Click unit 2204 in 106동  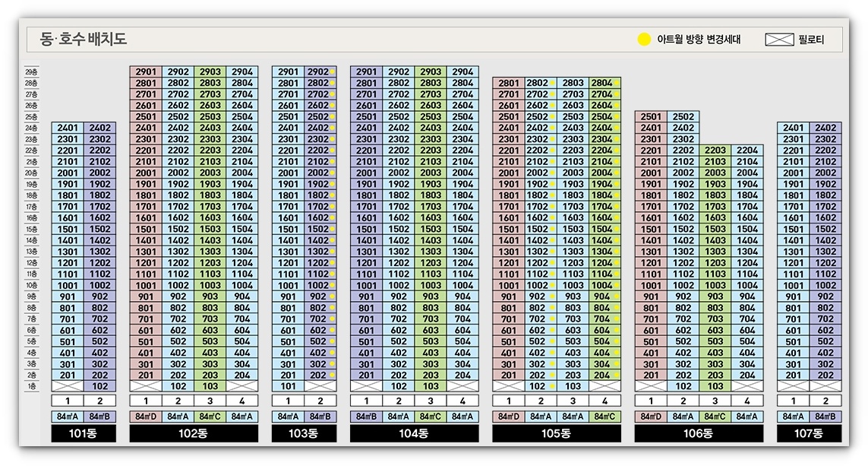click(747, 151)
